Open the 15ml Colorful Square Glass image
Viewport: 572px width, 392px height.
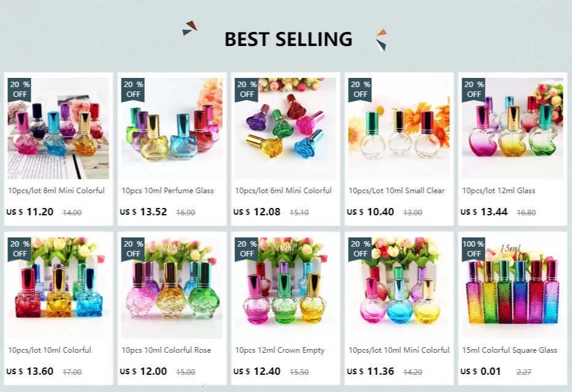point(512,288)
